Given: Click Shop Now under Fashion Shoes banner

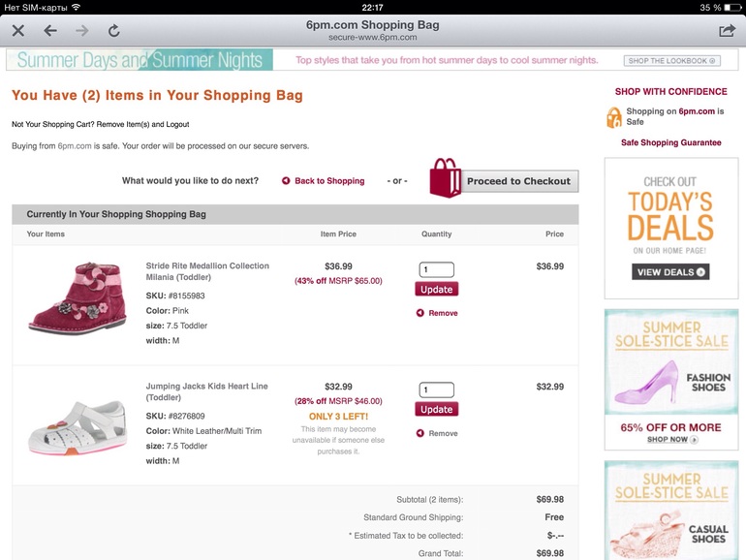Looking at the screenshot, I should 671,440.
